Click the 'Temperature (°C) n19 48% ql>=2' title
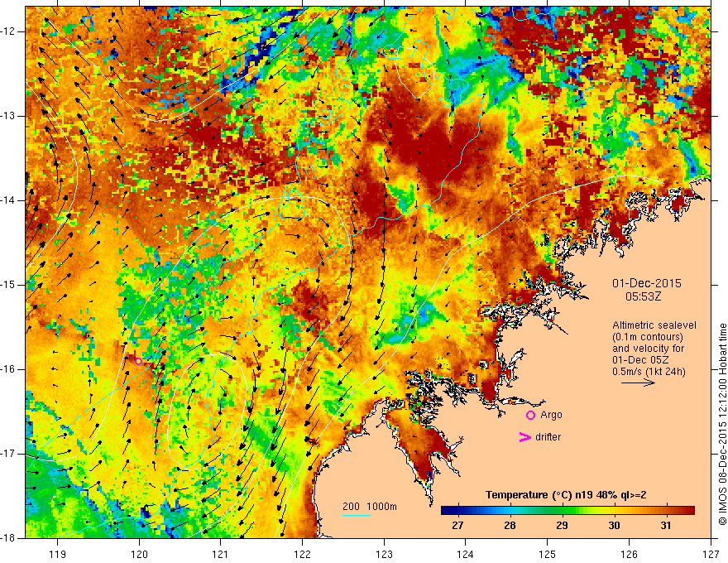This screenshot has width=728, height=563. [x=566, y=495]
